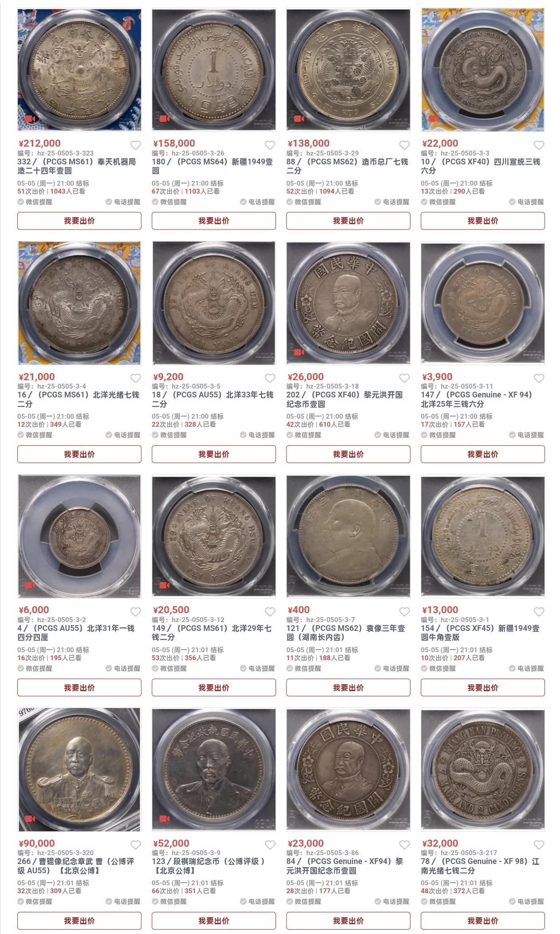Click heart icon for 新疆1949壹圆 ¥158,000 lot
The height and width of the screenshot is (934, 560).
pyautogui.click(x=270, y=145)
